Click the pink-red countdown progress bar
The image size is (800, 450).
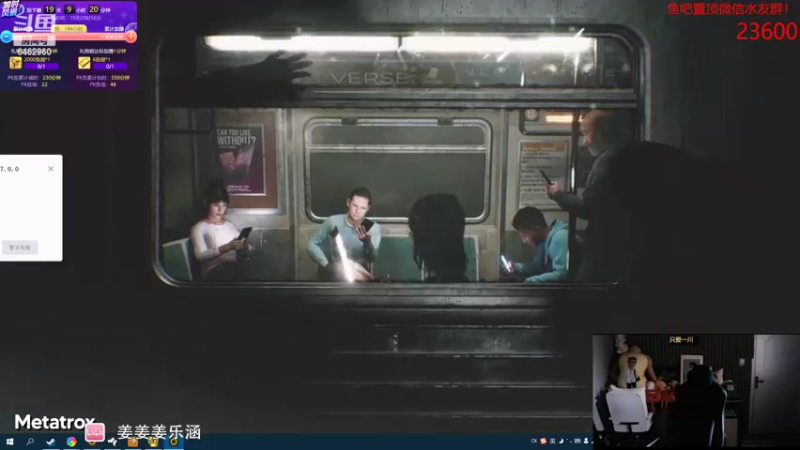(x=68, y=37)
